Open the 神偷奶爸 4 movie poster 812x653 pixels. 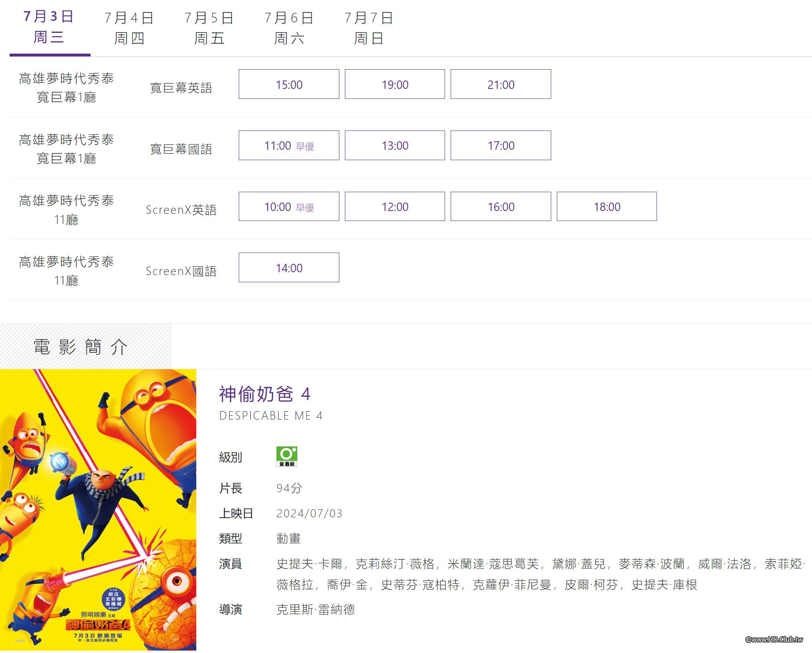[98, 510]
